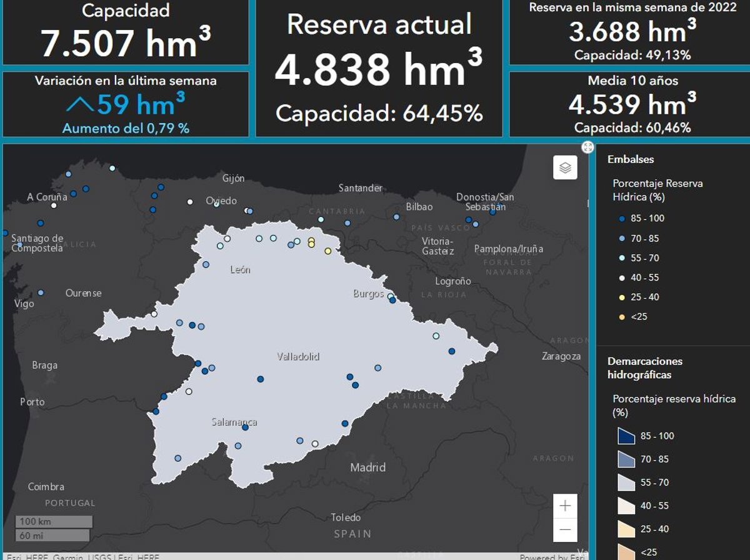Expand the map with the fullscreen icon
This screenshot has width=750, height=560.
[587, 147]
